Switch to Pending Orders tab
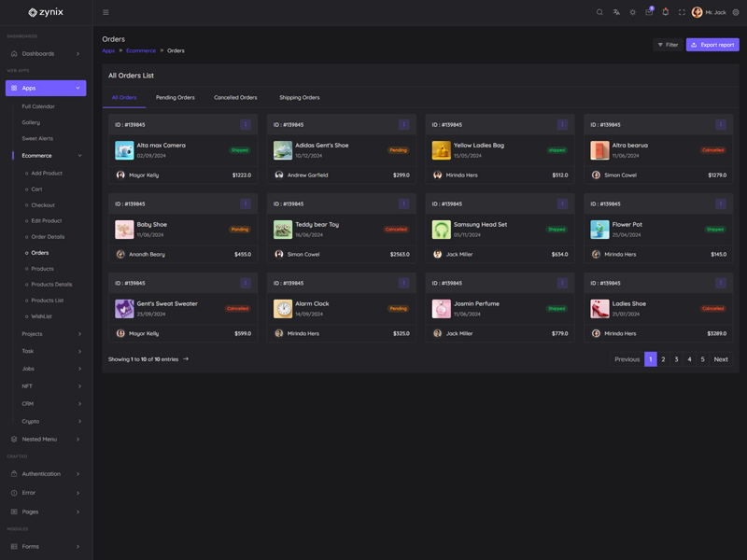747x560 pixels. tap(176, 97)
